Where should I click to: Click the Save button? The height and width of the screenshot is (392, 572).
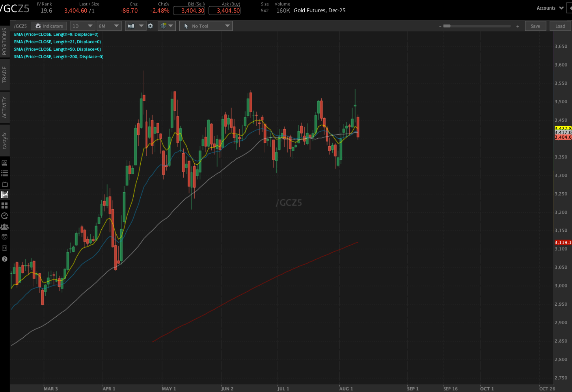pyautogui.click(x=535, y=26)
